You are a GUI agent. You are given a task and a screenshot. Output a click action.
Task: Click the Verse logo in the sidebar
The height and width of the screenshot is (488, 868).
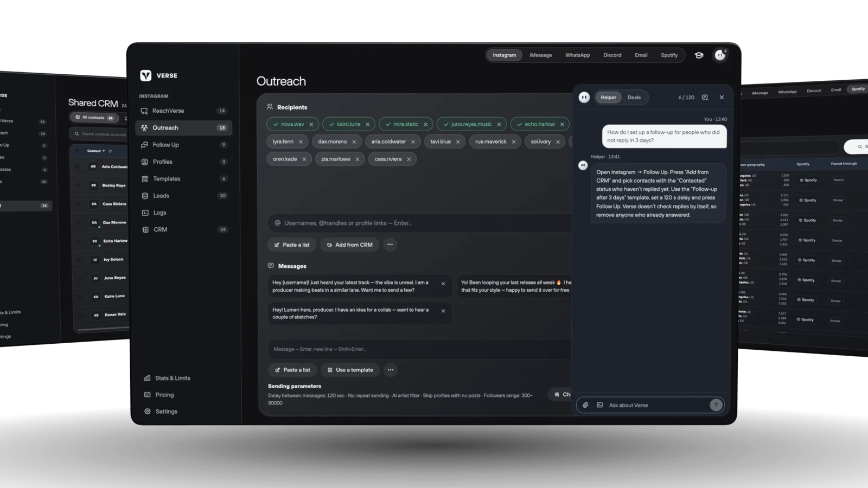[146, 75]
